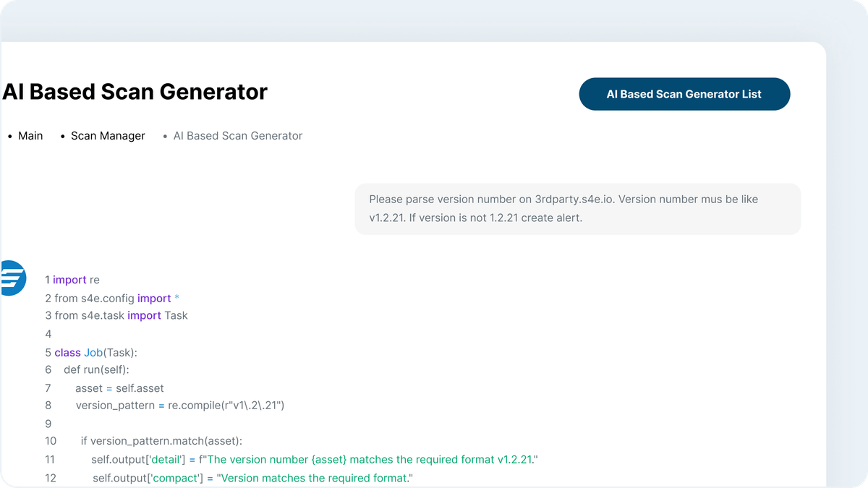Click the "asset = self.asset" line
Screen dimensions: 868x488
119,388
